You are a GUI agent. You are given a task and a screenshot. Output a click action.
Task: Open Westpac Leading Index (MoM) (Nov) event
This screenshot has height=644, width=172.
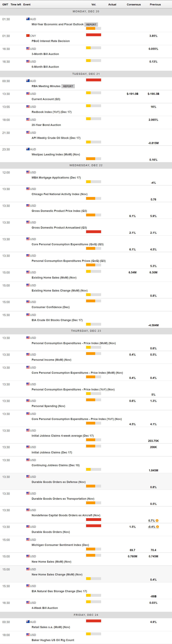click(x=56, y=154)
